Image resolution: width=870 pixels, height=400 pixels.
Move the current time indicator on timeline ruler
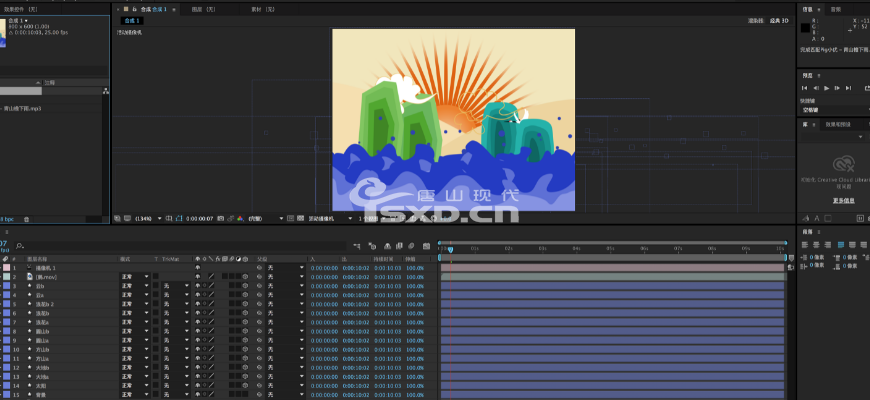coord(451,250)
